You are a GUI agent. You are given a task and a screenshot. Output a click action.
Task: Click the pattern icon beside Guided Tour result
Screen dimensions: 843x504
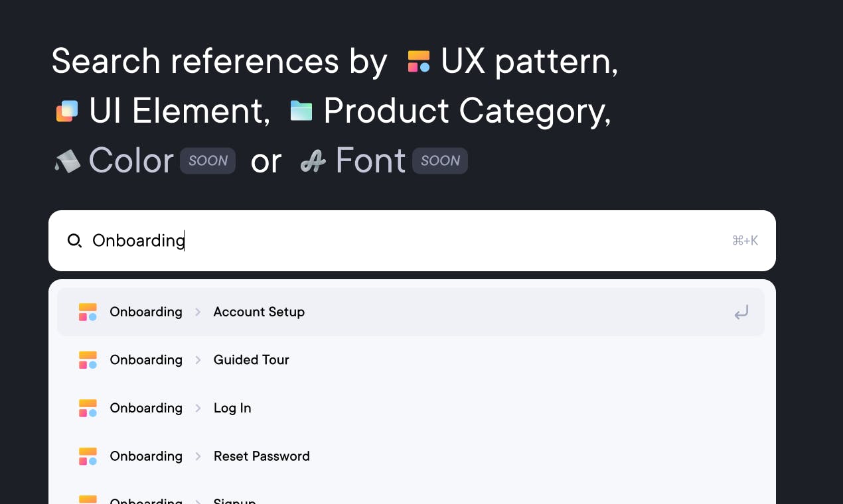coord(88,360)
